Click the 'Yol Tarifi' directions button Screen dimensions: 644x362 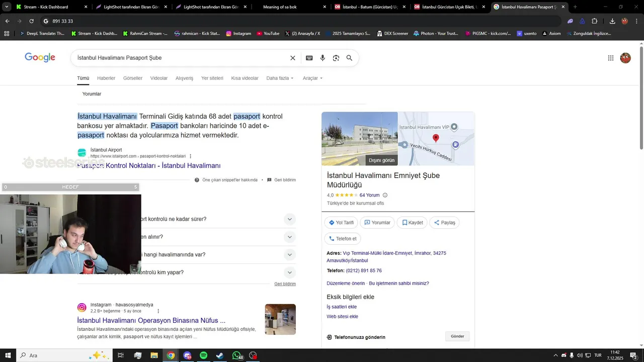point(341,223)
